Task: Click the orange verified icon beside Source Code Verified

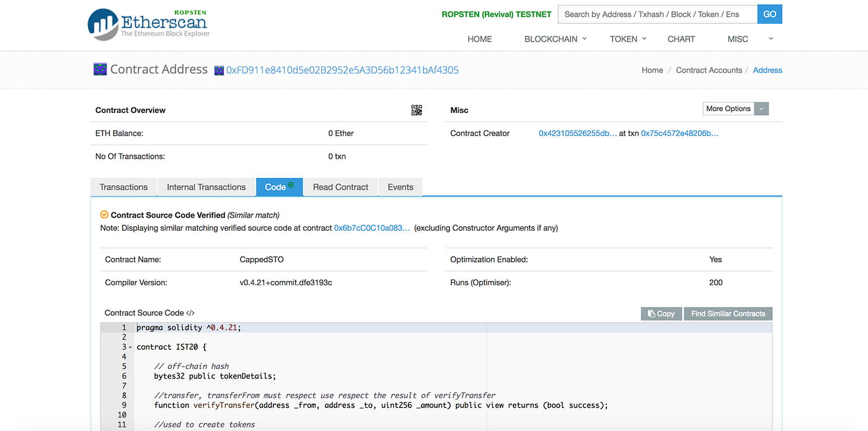Action: pyautogui.click(x=104, y=215)
